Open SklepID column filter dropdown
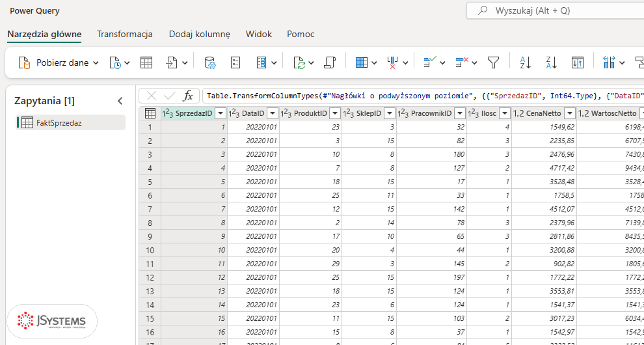Viewport: 644px width, 345px height. [390, 113]
